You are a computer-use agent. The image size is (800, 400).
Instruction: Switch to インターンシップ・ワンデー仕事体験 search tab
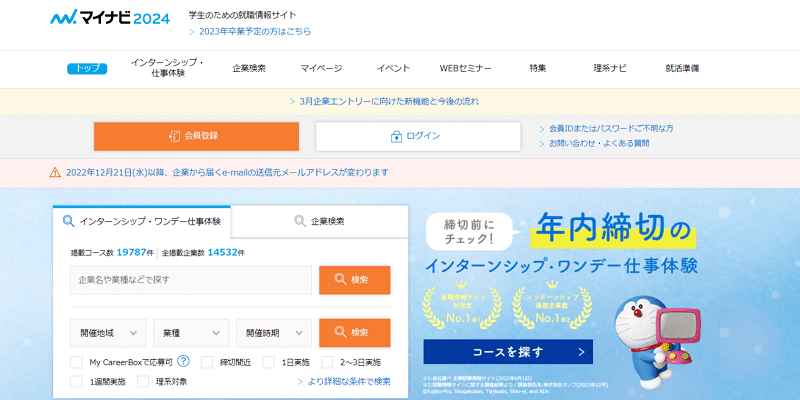click(142, 221)
